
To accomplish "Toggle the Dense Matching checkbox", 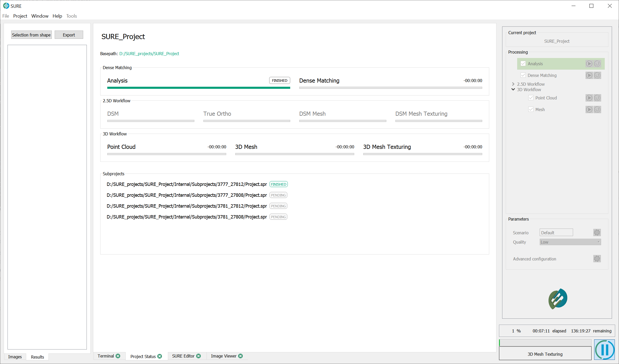I will click(x=523, y=75).
